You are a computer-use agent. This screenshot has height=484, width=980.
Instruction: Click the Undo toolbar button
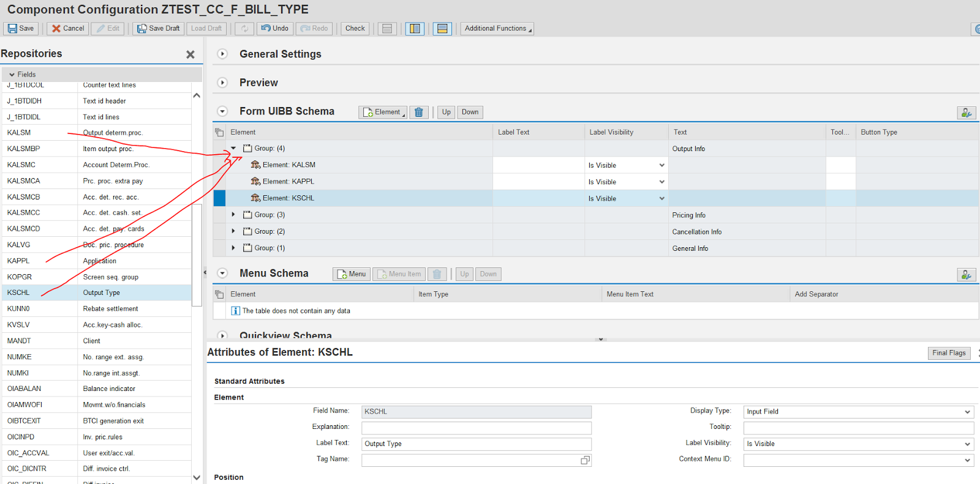tap(274, 29)
